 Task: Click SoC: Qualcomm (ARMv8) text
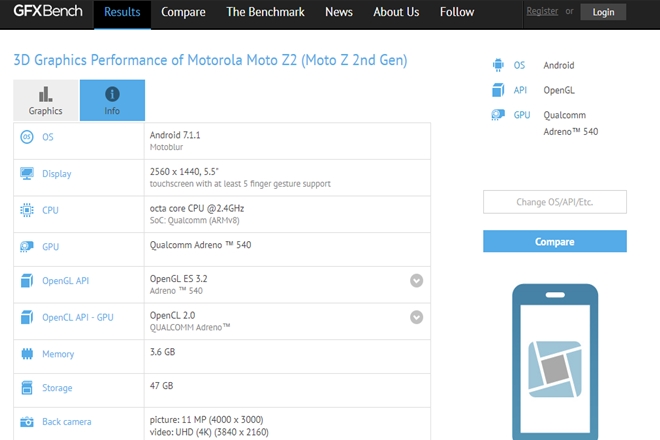[x=194, y=220]
